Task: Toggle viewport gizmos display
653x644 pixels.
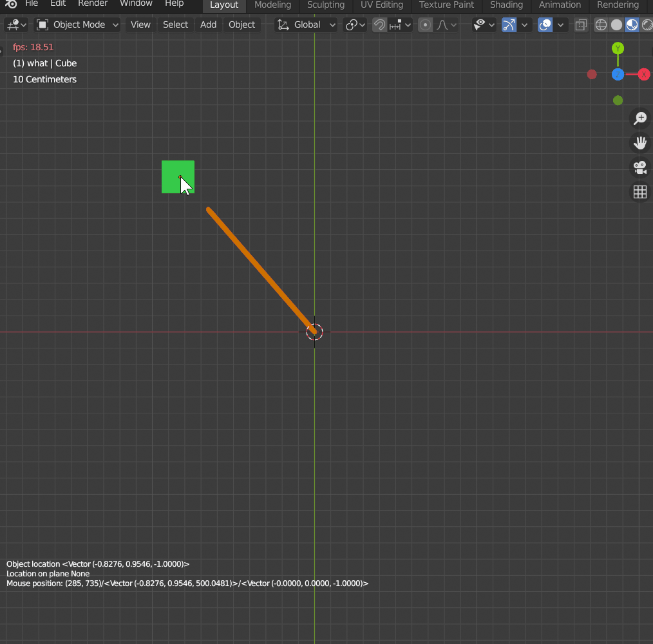Action: click(x=509, y=25)
